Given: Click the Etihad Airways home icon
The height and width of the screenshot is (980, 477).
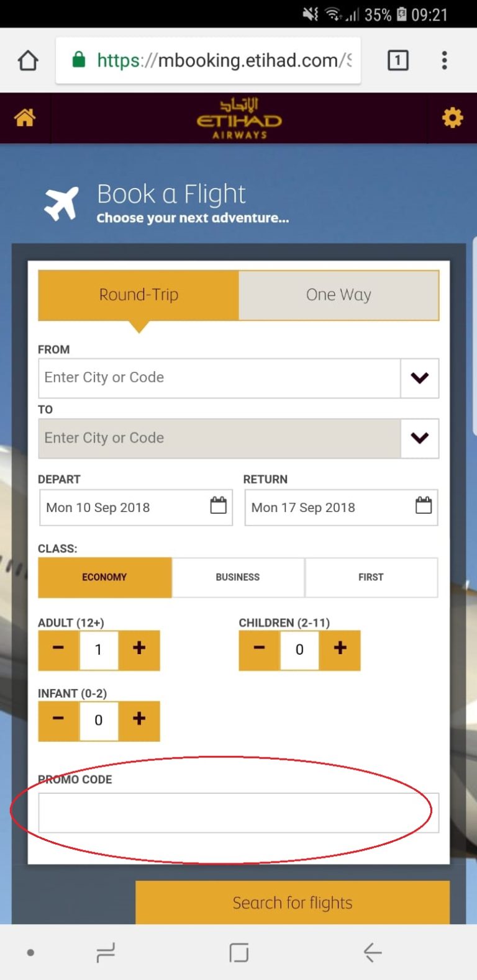Looking at the screenshot, I should click(25, 118).
